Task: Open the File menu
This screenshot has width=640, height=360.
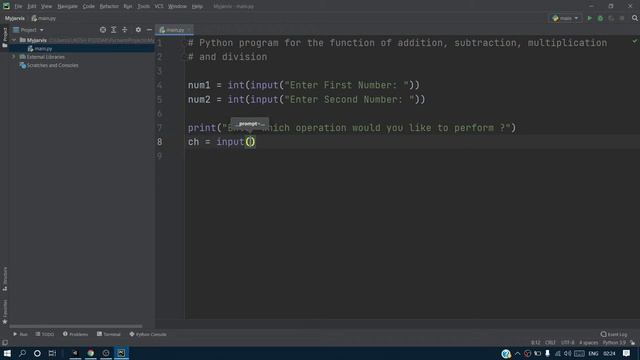Action: pos(18,6)
